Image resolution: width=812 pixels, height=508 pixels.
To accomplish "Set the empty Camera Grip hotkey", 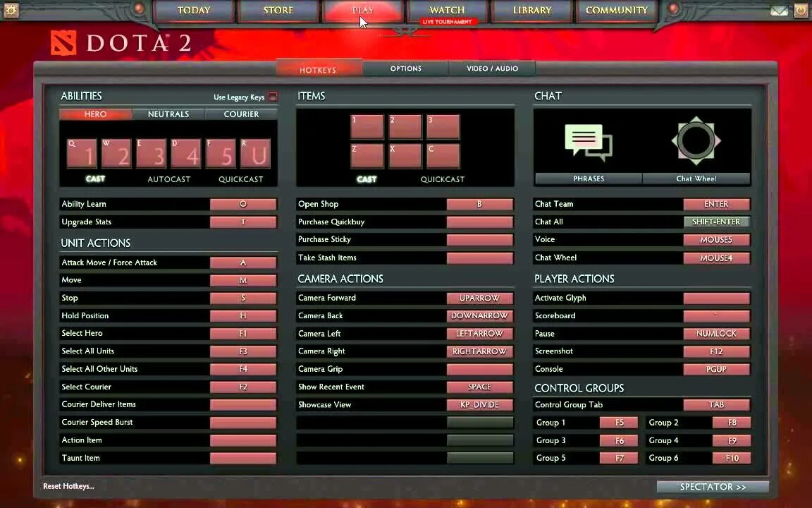I will (479, 369).
